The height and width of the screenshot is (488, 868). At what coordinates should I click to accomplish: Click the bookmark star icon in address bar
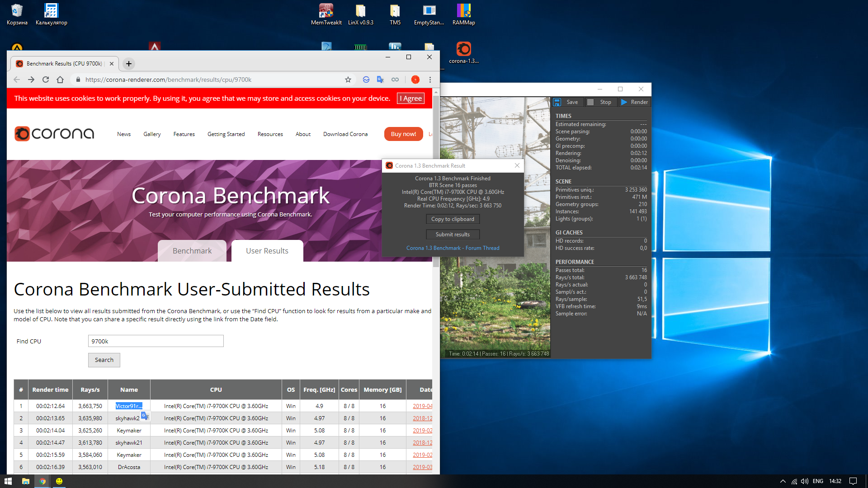tap(348, 80)
